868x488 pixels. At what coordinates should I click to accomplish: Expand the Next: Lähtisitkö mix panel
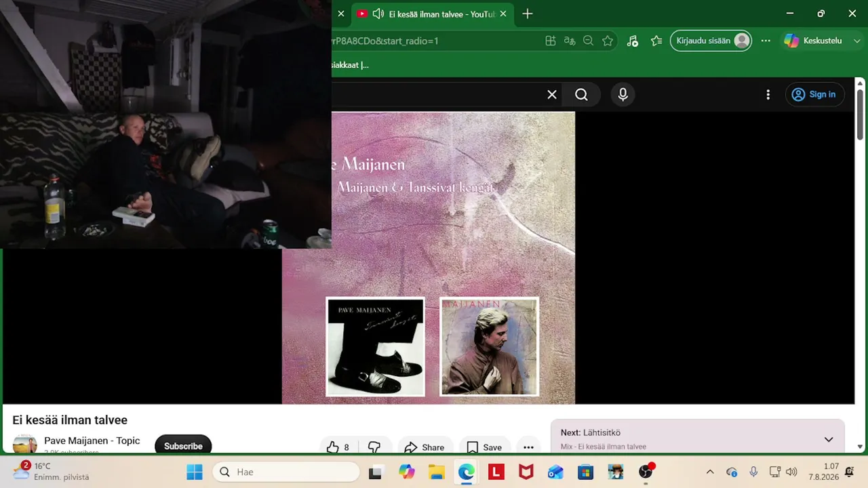[x=829, y=439]
